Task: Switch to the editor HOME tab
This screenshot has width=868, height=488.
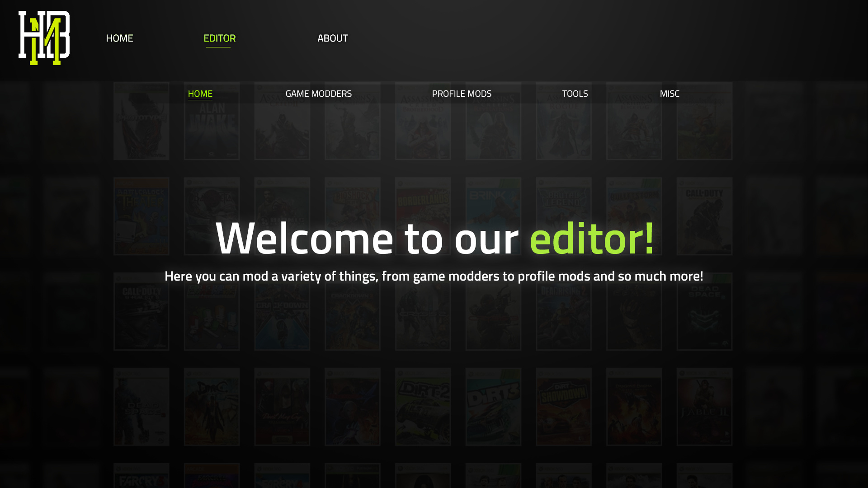Action: 200,94
